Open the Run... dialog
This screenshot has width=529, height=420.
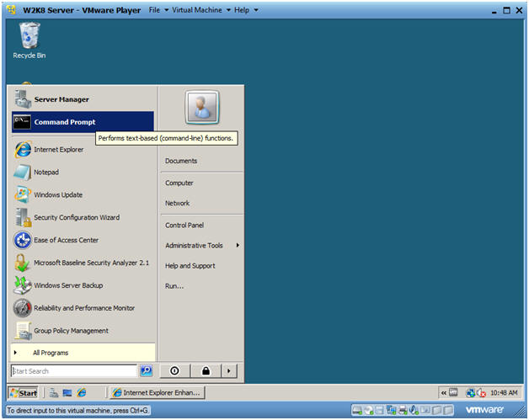202,286
